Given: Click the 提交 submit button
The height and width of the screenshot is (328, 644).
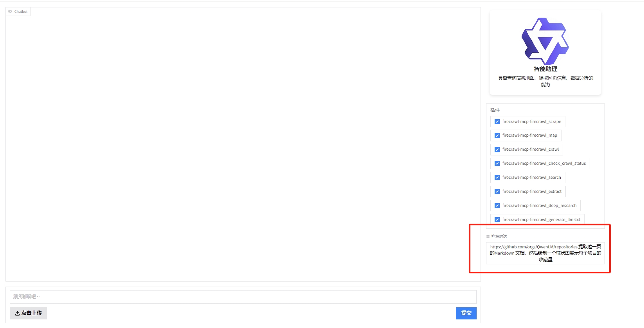Looking at the screenshot, I should pos(466,313).
